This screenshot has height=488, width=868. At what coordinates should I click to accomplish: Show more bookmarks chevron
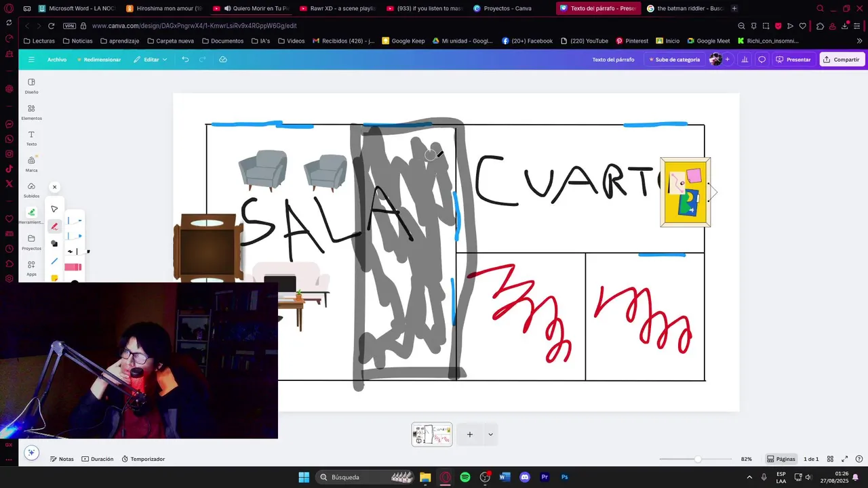860,41
